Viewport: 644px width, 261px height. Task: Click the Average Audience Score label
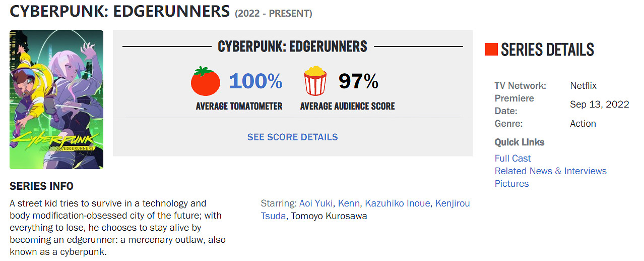(347, 106)
